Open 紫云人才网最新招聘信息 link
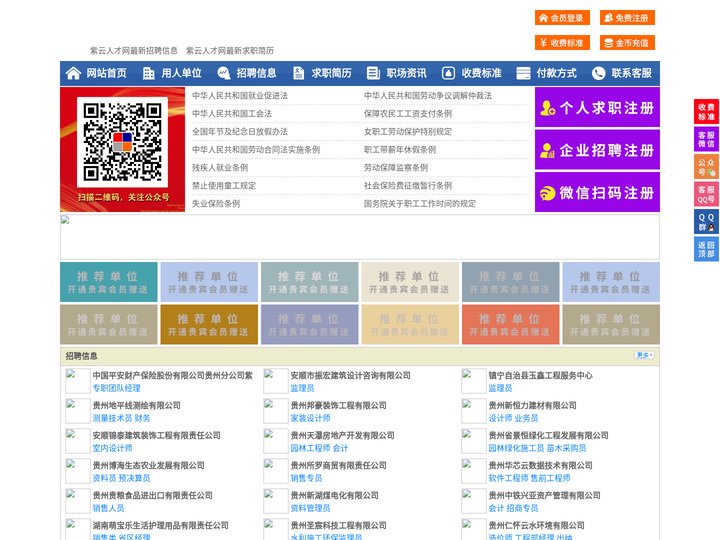This screenshot has width=720, height=540. (x=134, y=51)
